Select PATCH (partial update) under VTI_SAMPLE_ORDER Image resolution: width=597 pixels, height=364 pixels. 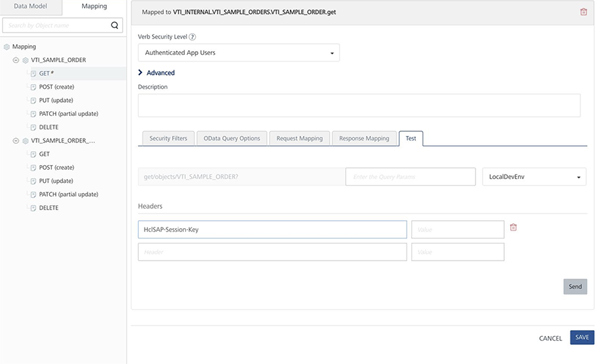tap(68, 114)
